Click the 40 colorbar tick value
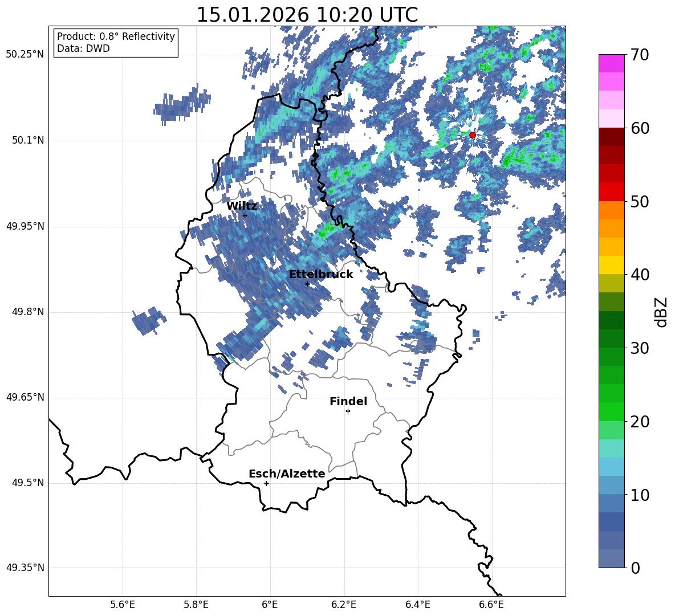Viewport: 675px width, 616px height. pyautogui.click(x=640, y=275)
